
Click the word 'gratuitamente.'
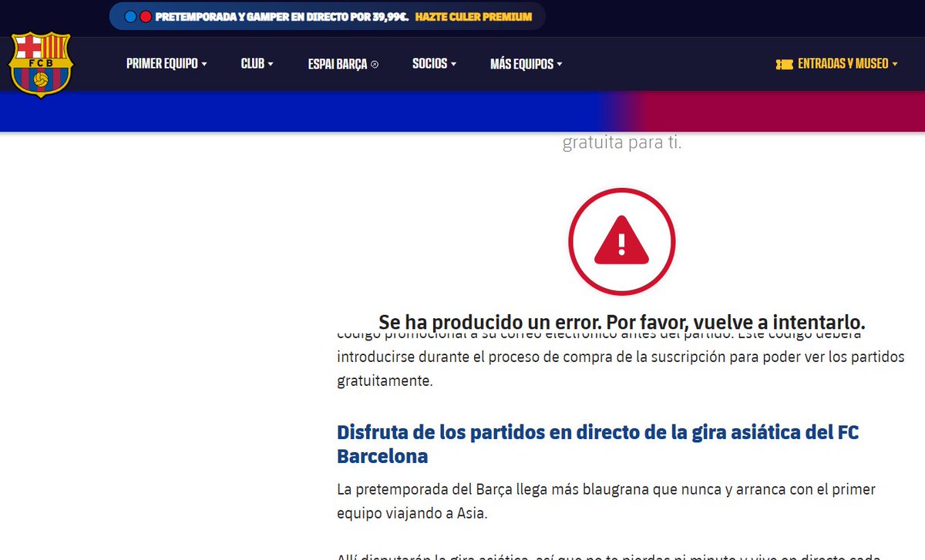pyautogui.click(x=385, y=381)
